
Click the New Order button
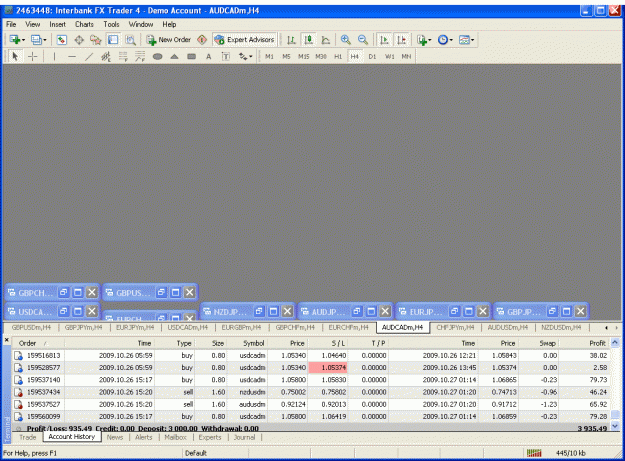pos(169,40)
